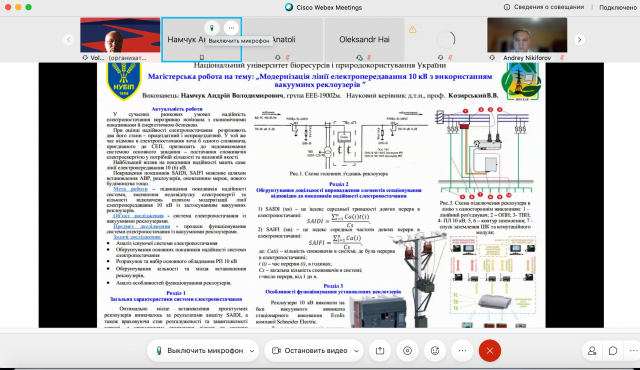Mute microphone with the bottom Выключить микрофон button
The width and height of the screenshot is (640, 370).
(x=199, y=350)
